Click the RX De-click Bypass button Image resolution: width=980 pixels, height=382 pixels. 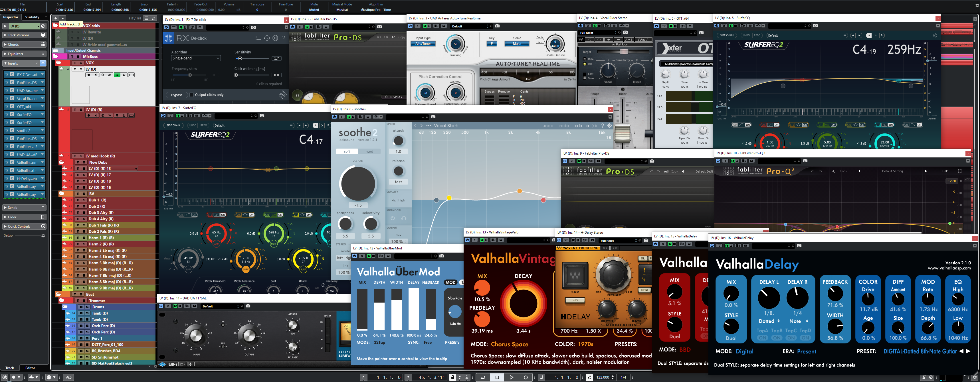[177, 95]
